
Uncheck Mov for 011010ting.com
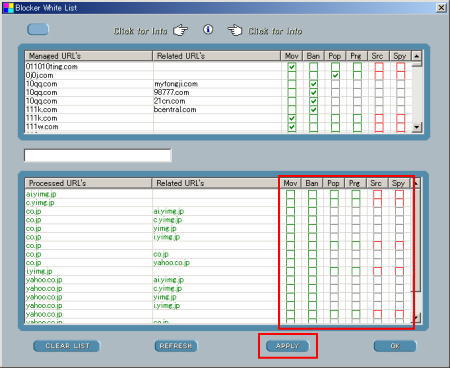pyautogui.click(x=292, y=67)
